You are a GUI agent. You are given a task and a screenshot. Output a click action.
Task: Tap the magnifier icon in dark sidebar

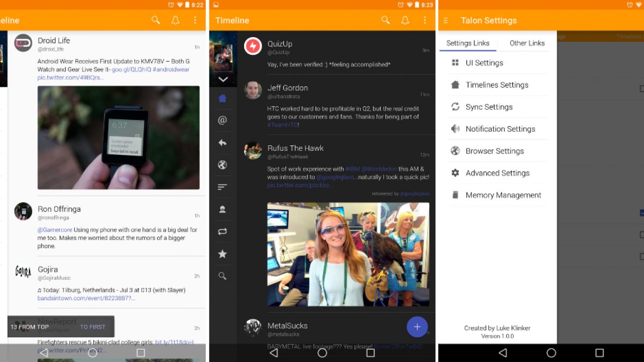coord(222,276)
